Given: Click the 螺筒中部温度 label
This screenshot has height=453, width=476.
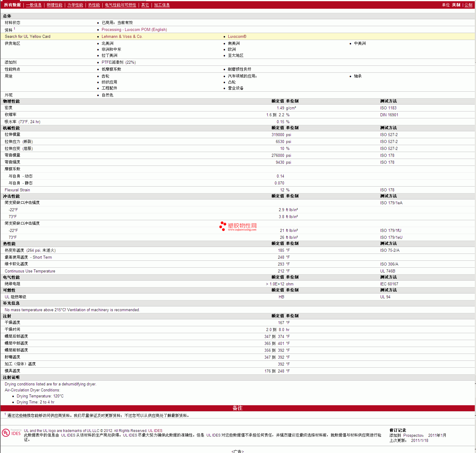Looking at the screenshot, I should [16, 343].
